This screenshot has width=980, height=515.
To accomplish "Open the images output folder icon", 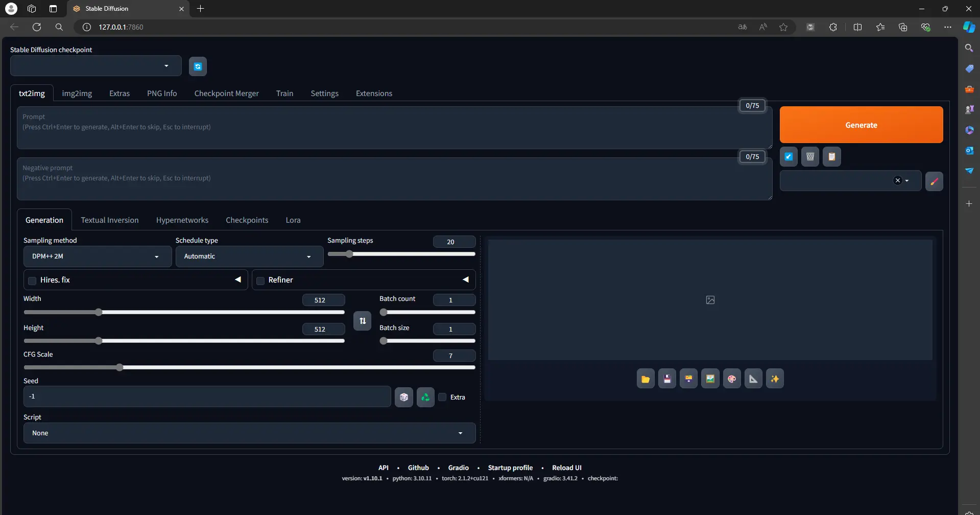I will 646,379.
